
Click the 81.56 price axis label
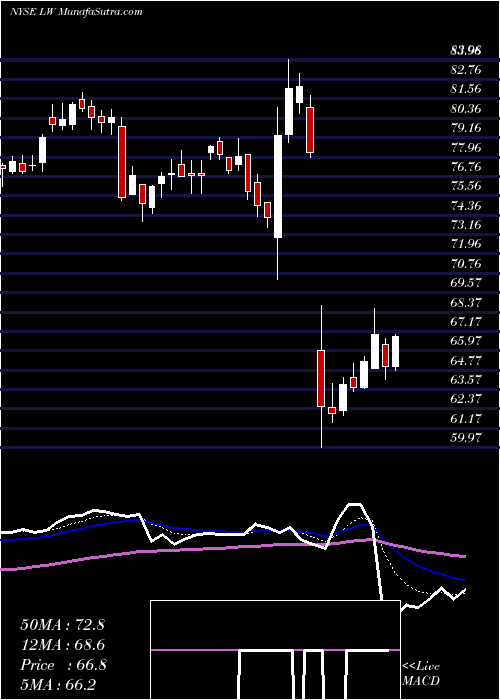click(x=466, y=89)
